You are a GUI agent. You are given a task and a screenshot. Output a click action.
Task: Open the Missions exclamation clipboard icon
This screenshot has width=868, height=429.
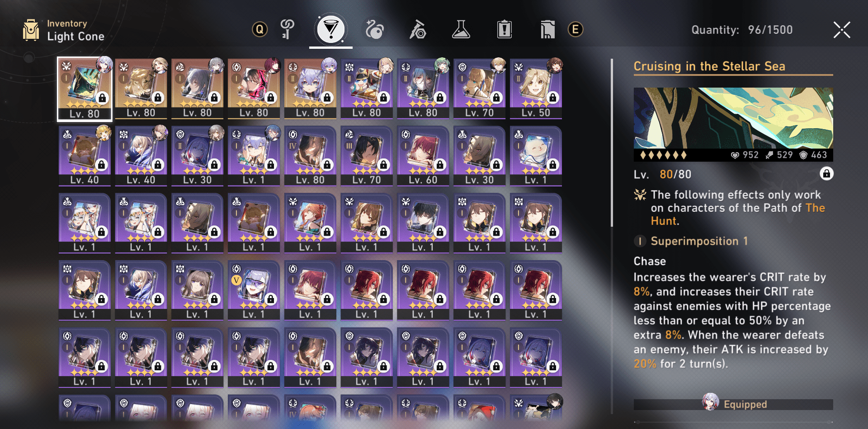[x=505, y=30]
